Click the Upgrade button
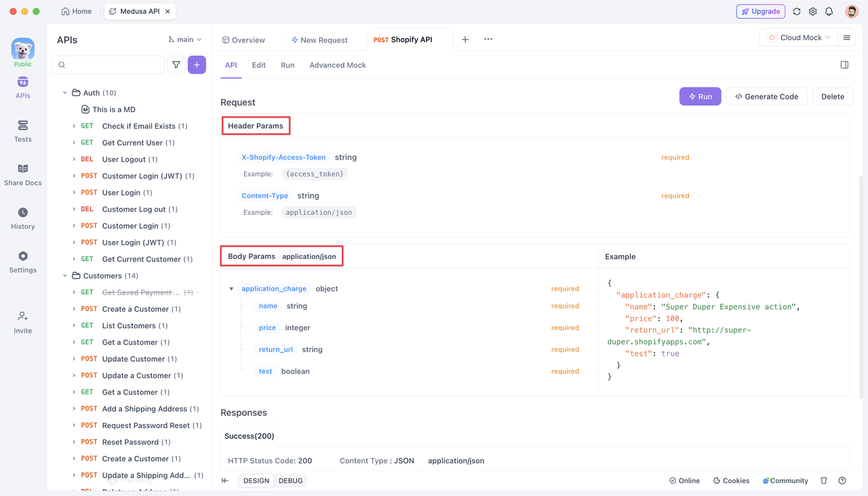Screen dimensions: 868x496 click(x=760, y=12)
